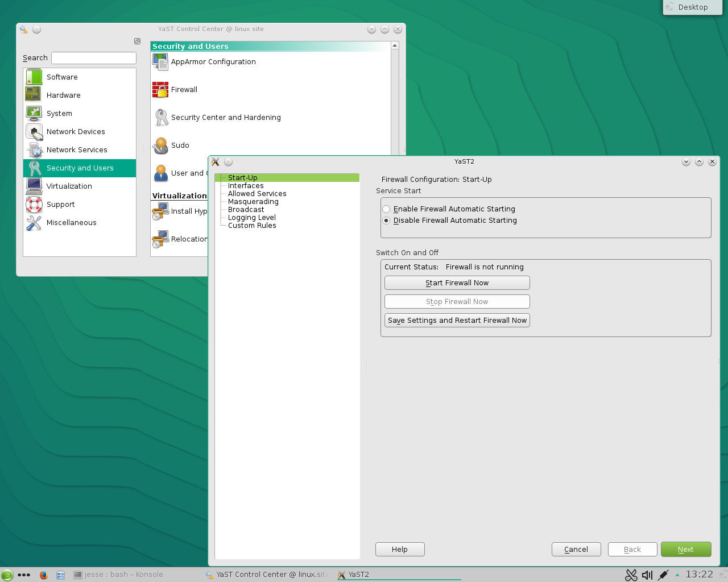Open the file manager taskbar icon

click(60, 575)
